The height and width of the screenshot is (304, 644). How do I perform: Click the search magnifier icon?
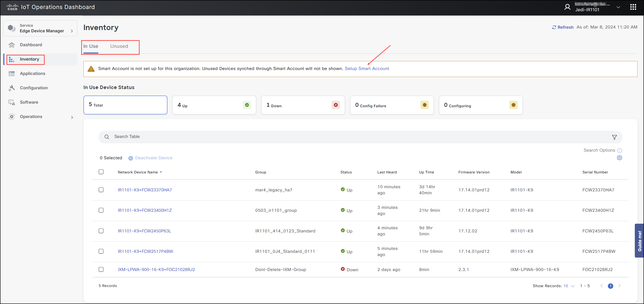[107, 137]
